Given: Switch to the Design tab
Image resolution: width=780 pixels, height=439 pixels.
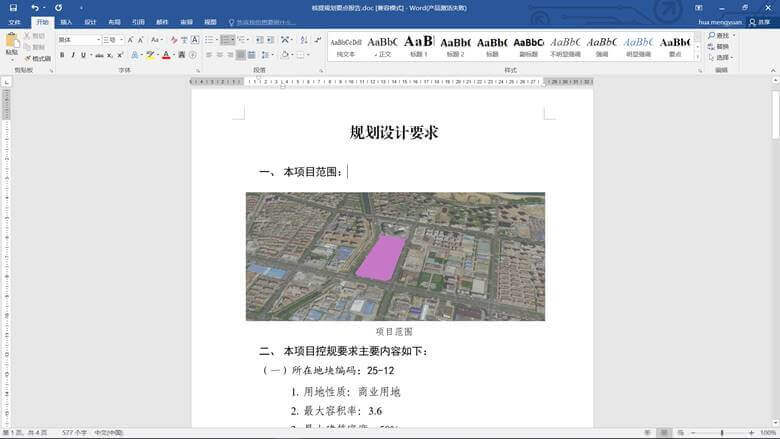Looking at the screenshot, I should point(90,22).
